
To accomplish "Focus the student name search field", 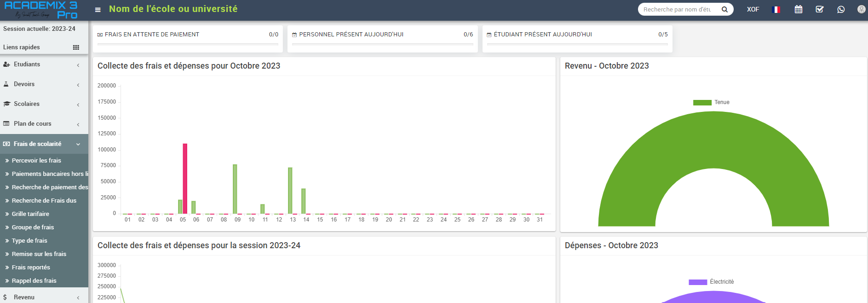I will tap(678, 9).
